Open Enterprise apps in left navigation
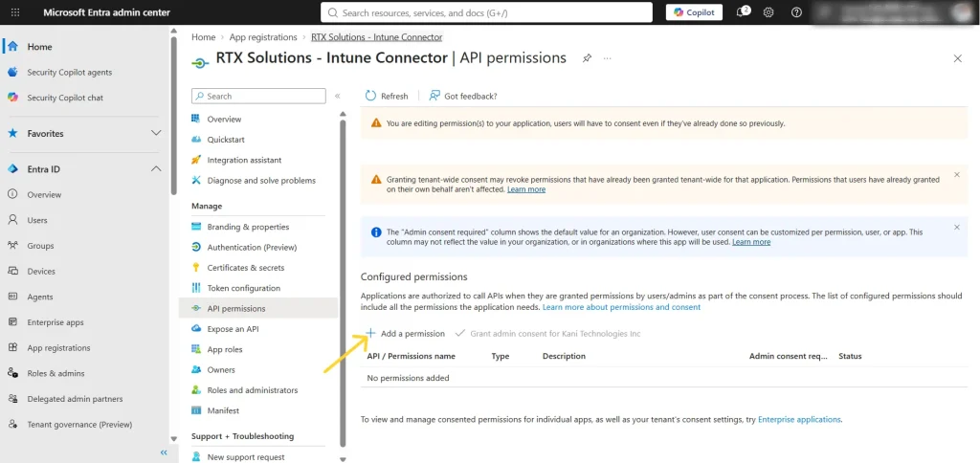The width and height of the screenshot is (980, 463). point(55,323)
